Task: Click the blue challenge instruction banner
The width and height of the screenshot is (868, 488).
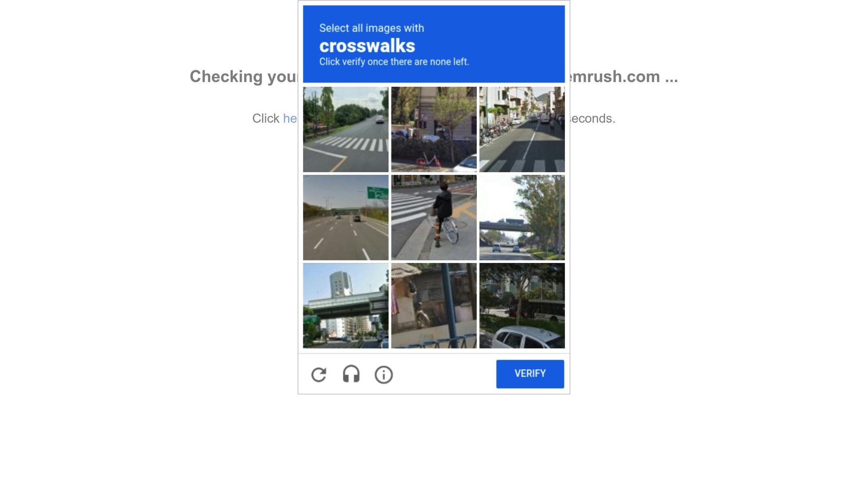Action: point(434,44)
